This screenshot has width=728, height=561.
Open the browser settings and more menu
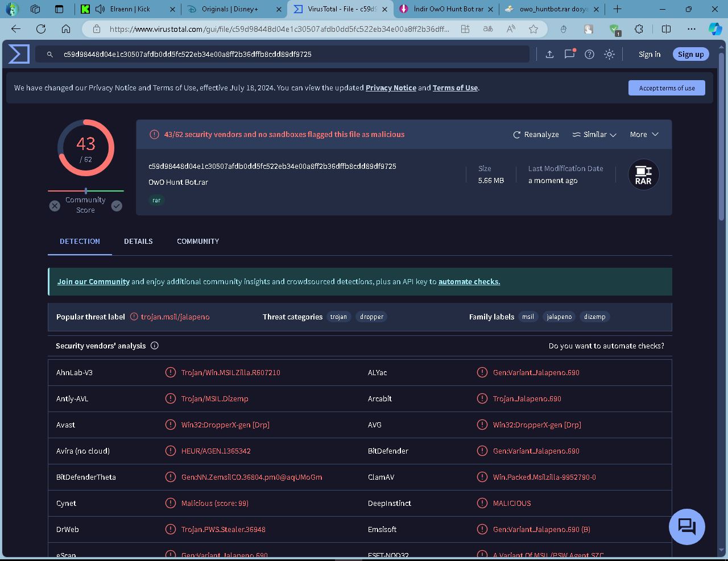[x=691, y=29]
